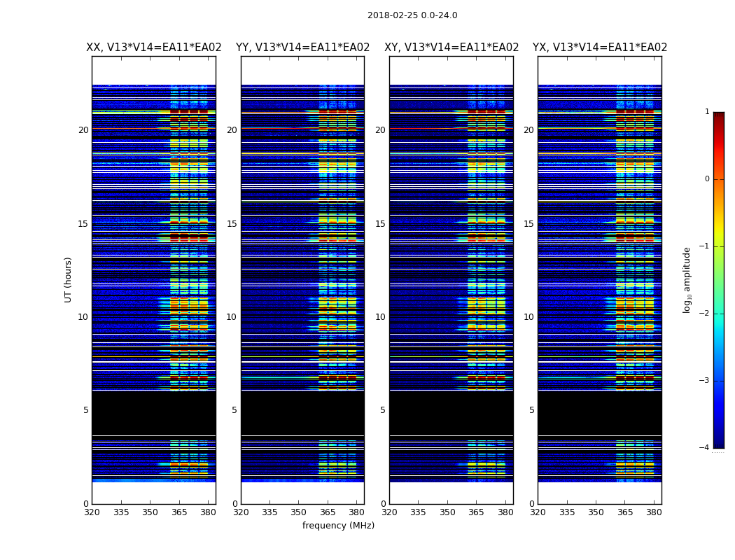This screenshot has height=560, width=735.
Task: Click the 2018-02-25 0.0-24.0 figure title
Action: (x=412, y=15)
